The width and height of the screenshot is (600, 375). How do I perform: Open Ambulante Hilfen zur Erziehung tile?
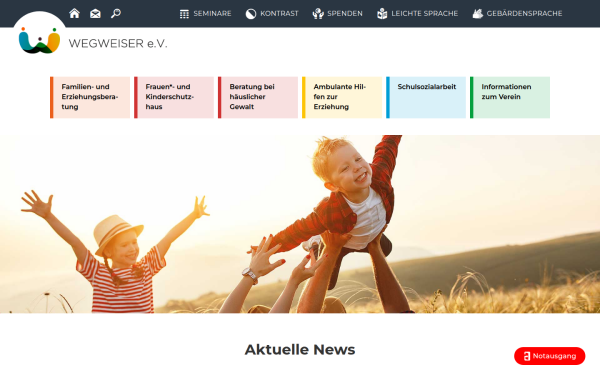[342, 97]
